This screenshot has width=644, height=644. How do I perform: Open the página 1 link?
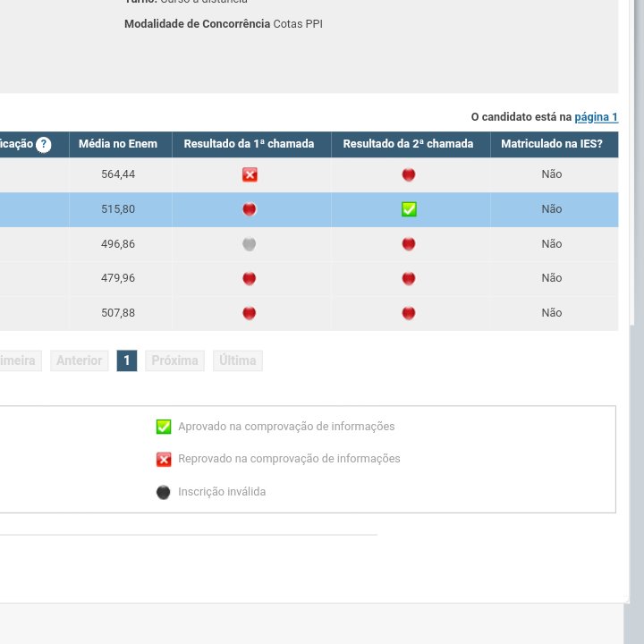click(596, 117)
